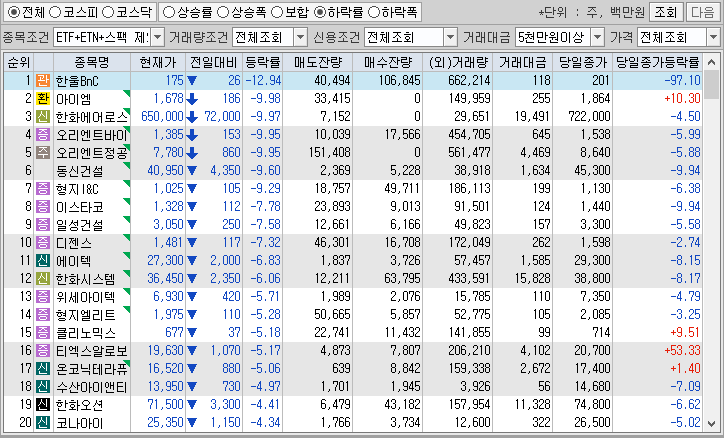Viewport: 724px width, 438px height.
Task: Click the -97.10 closing change value
Action: (x=682, y=81)
